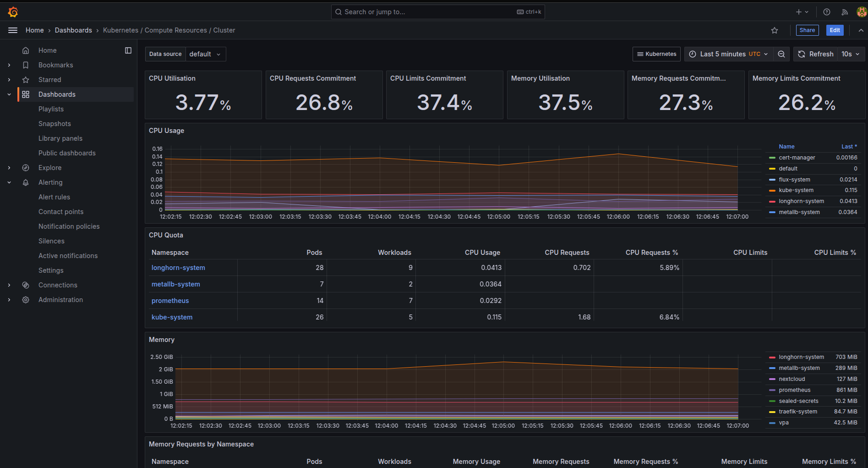
Task: Click the Bookmarks icon in sidebar
Action: coord(26,65)
